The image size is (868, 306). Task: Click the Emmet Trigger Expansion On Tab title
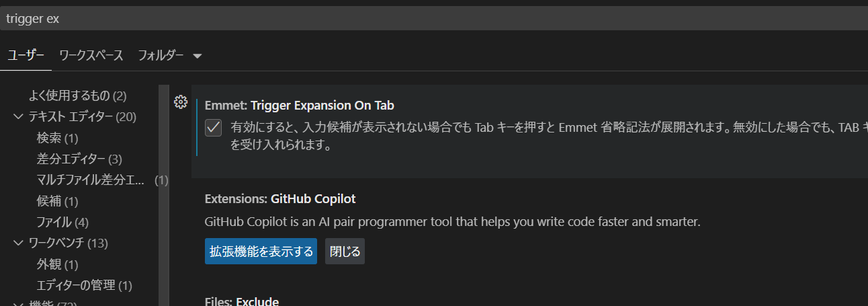tap(300, 106)
